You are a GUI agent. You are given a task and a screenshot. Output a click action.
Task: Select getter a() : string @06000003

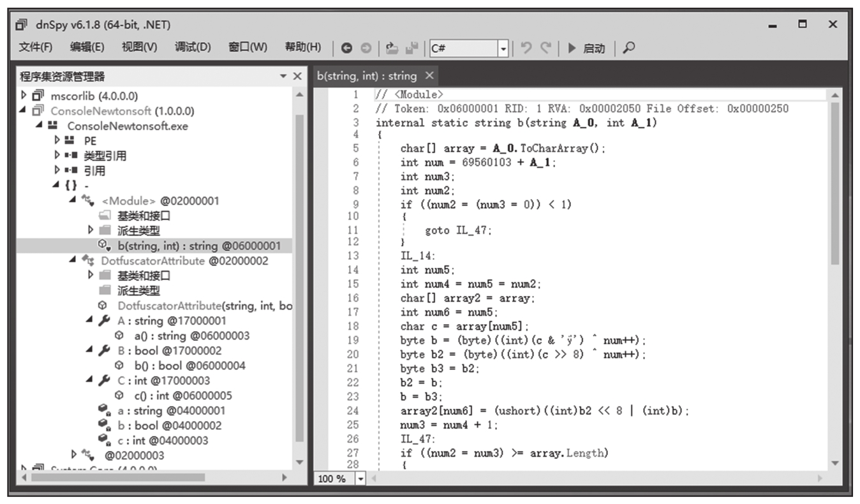pyautogui.click(x=191, y=336)
